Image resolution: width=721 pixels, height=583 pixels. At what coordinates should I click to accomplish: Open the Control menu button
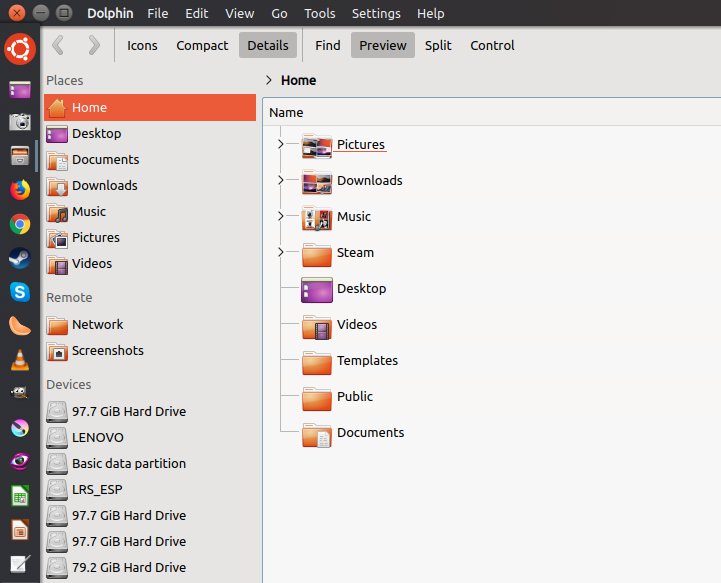[492, 46]
